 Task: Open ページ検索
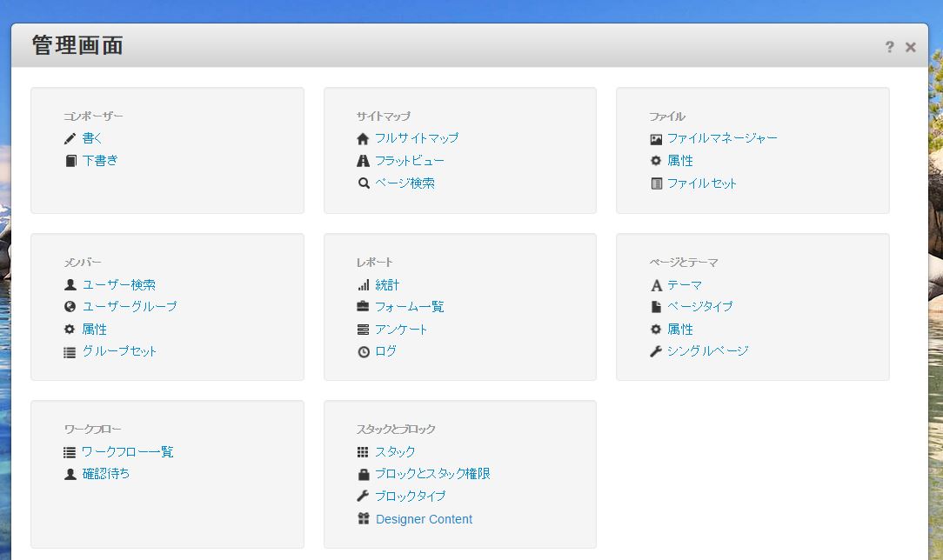(405, 183)
